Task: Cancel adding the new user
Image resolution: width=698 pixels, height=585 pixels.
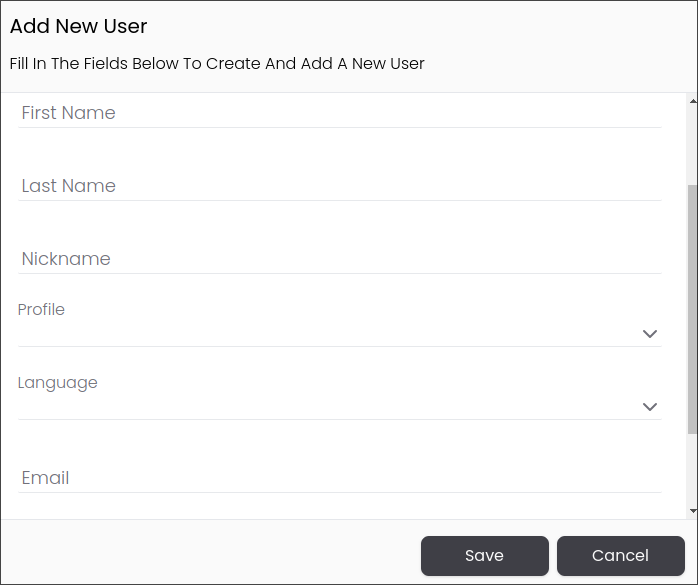Action: coord(621,556)
